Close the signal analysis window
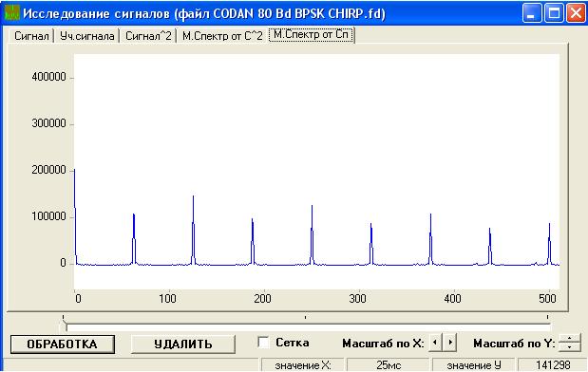 pyautogui.click(x=576, y=13)
